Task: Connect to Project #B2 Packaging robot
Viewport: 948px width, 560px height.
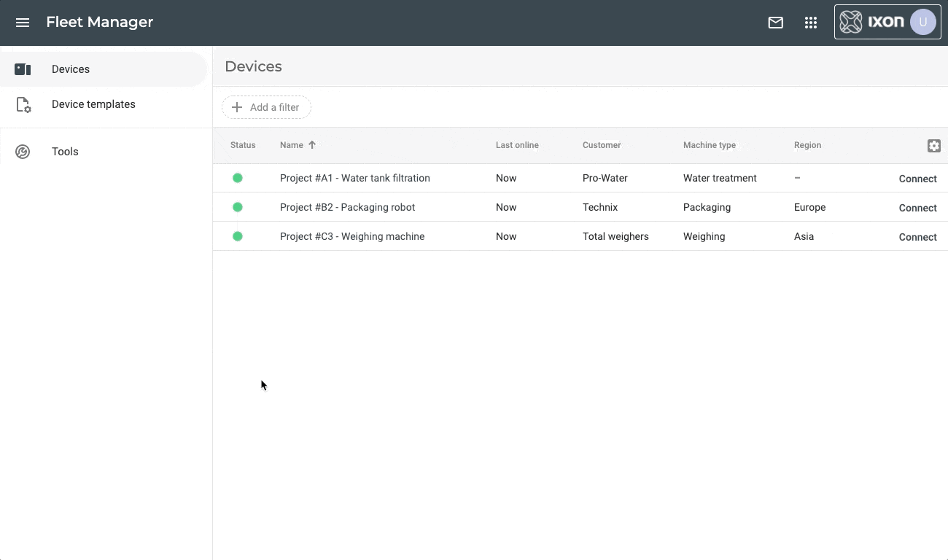Action: pyautogui.click(x=917, y=208)
